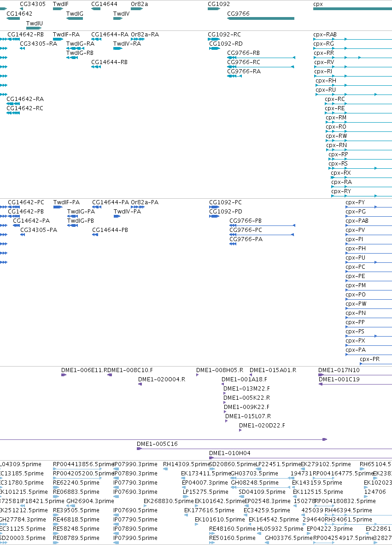Select the RH46394.5prime EST label
The height and width of the screenshot is (545, 392).
coord(348,510)
